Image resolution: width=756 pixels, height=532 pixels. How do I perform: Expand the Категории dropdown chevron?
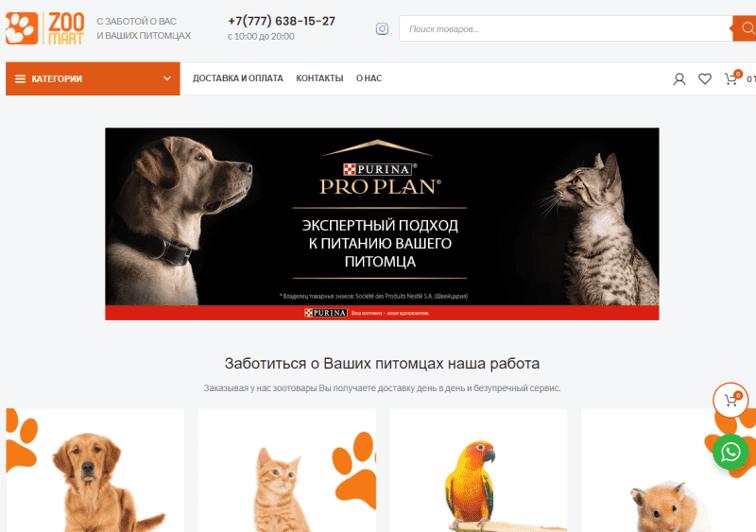coord(167,78)
